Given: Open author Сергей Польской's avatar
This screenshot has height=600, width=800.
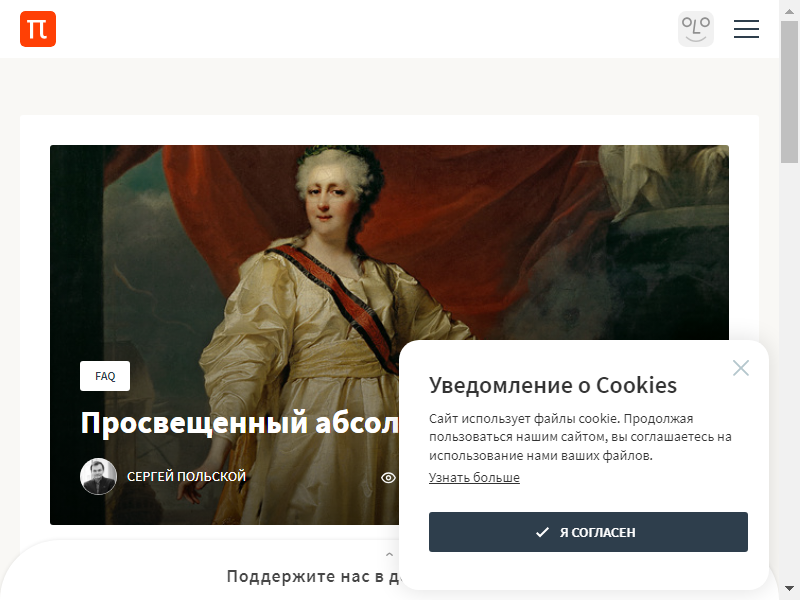Looking at the screenshot, I should [x=98, y=477].
